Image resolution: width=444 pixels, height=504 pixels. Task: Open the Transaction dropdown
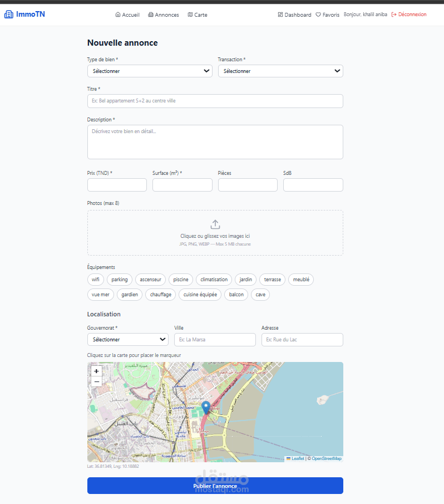pyautogui.click(x=280, y=71)
